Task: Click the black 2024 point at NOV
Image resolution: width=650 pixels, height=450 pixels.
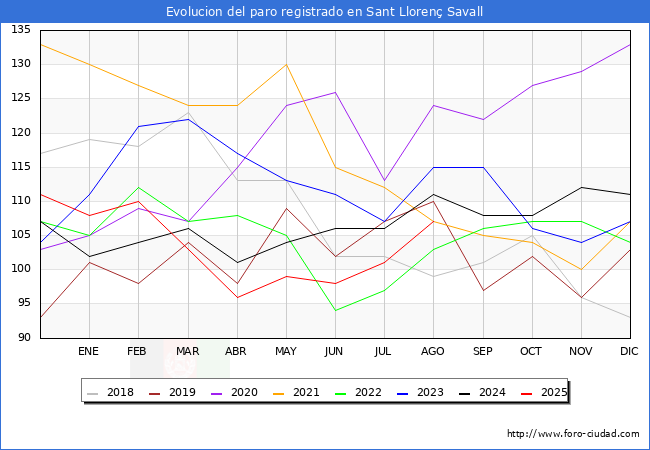Action: click(582, 187)
